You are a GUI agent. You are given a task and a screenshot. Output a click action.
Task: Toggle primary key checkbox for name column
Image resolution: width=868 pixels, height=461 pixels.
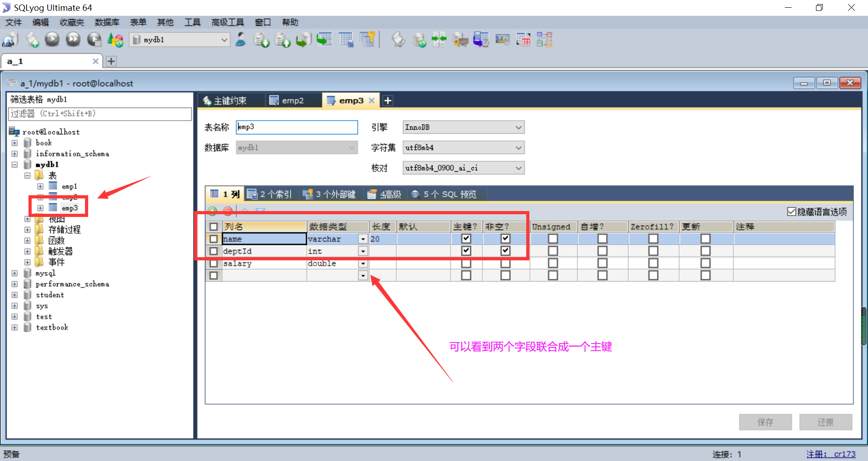click(466, 238)
